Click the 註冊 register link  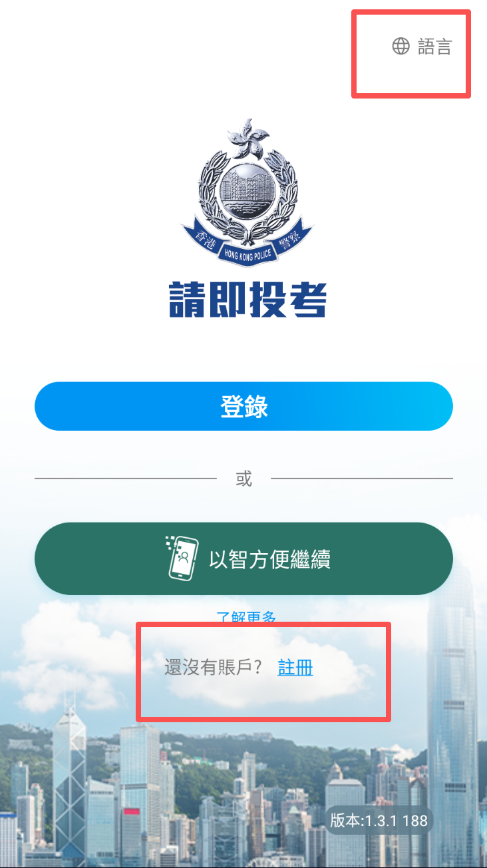point(295,668)
